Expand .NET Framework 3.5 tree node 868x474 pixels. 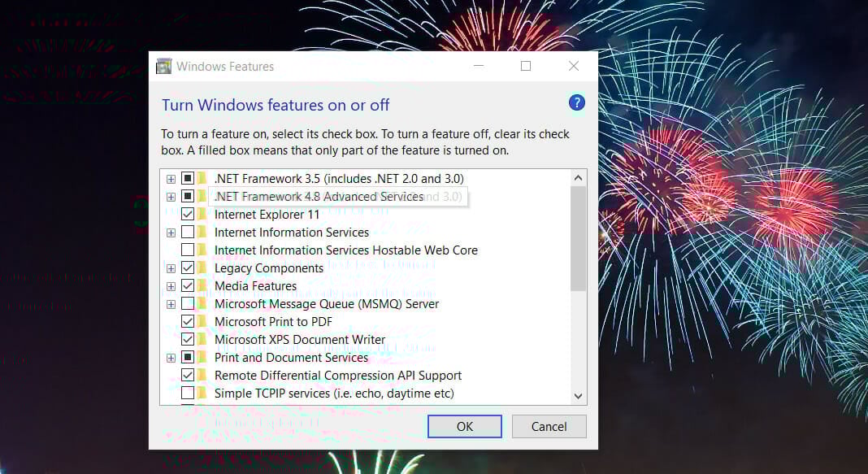point(171,179)
